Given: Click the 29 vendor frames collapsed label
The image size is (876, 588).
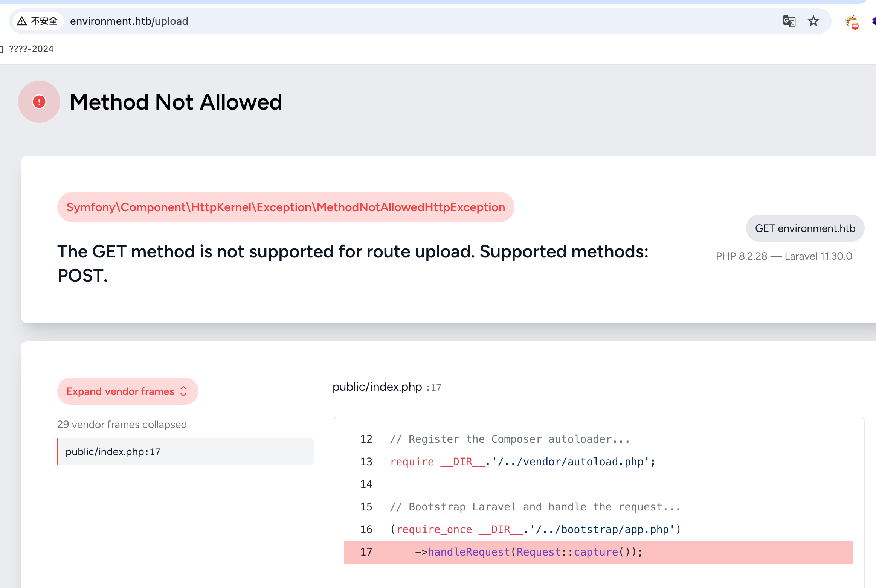Looking at the screenshot, I should click(x=122, y=425).
